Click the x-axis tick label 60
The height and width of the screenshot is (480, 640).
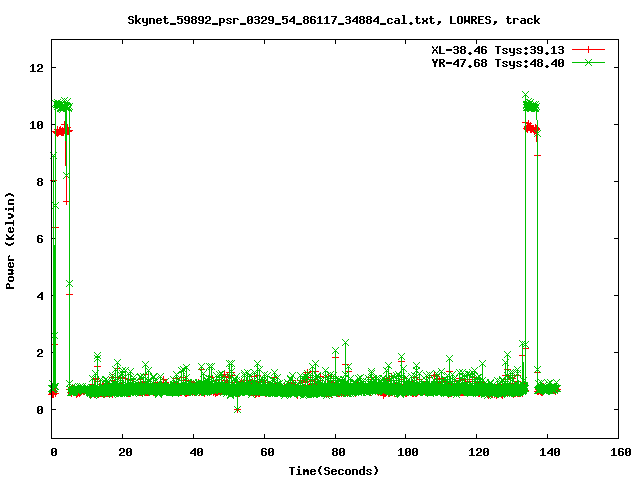[x=267, y=452]
